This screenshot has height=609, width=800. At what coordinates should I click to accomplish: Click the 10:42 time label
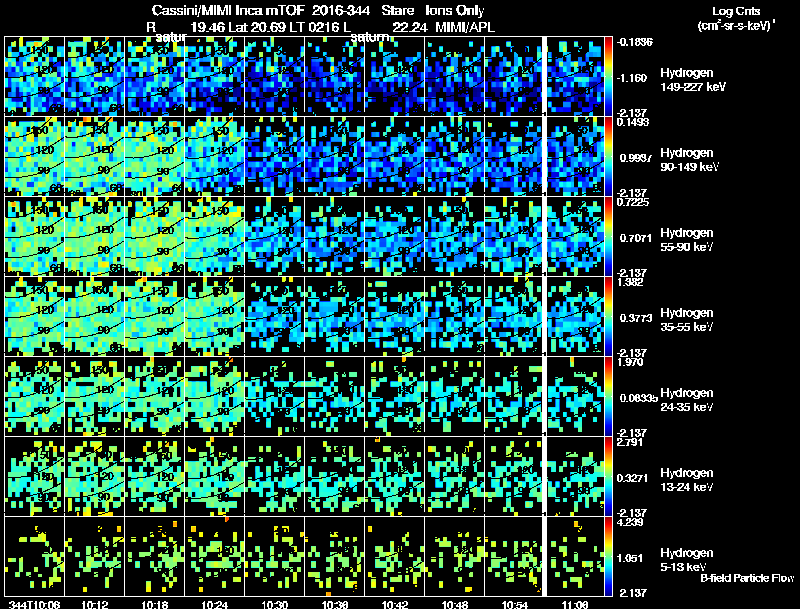click(x=395, y=604)
